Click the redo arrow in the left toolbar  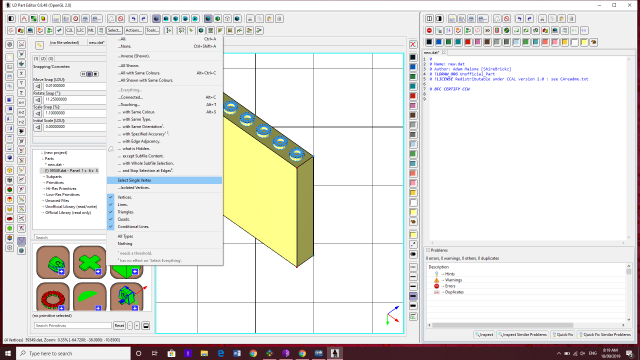[x=143, y=19]
